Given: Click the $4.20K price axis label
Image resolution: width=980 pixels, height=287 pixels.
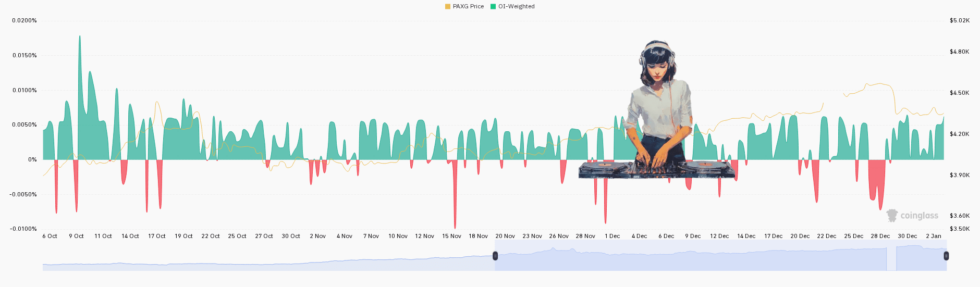Looking at the screenshot, I should 960,134.
